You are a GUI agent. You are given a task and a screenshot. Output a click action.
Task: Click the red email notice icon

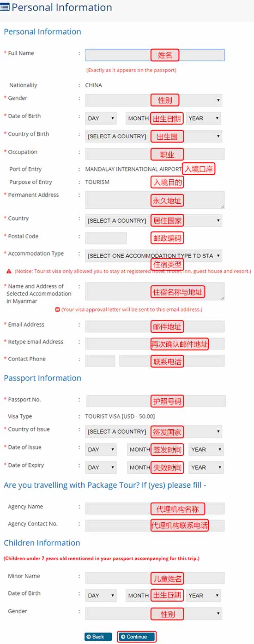pos(57,309)
